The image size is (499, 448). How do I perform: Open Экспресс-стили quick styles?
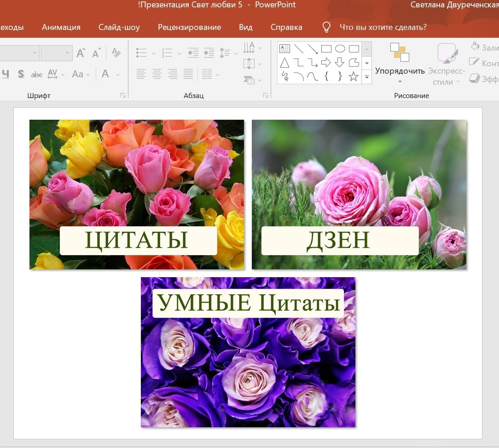point(447,64)
